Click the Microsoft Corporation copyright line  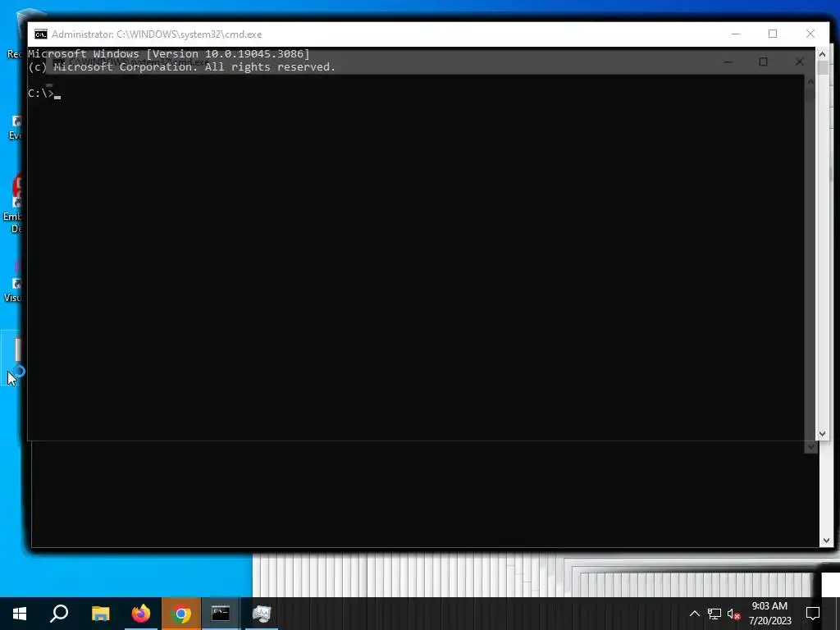click(181, 67)
